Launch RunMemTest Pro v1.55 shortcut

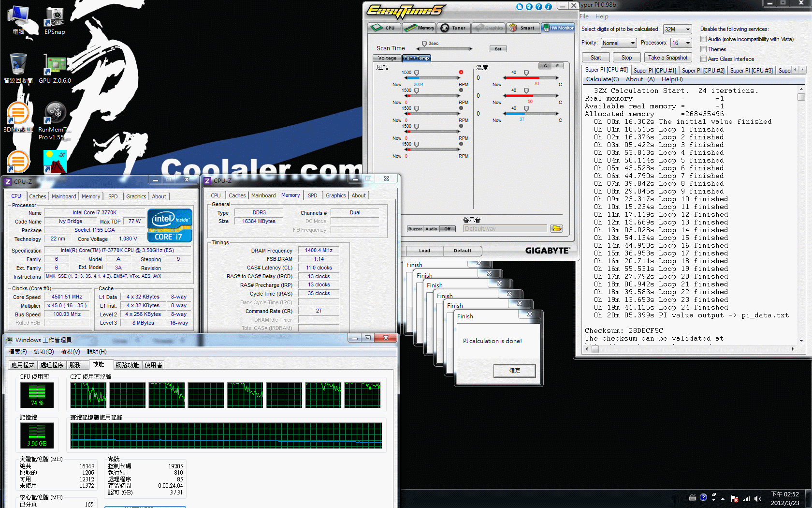point(55,121)
